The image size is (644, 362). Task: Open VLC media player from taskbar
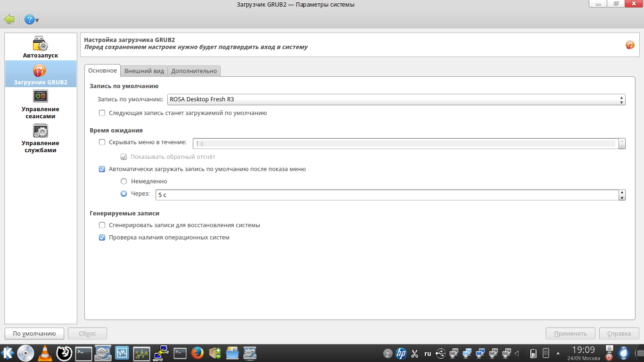pyautogui.click(x=45, y=353)
